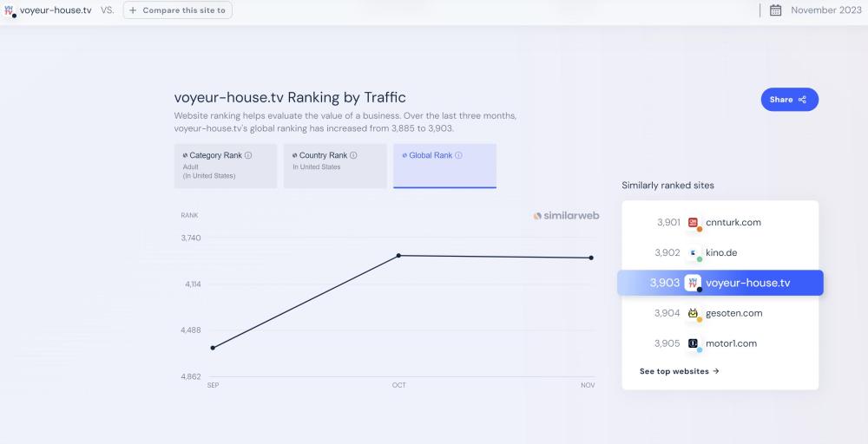Switch to the Category Rank tab
868x444 pixels.
click(225, 166)
